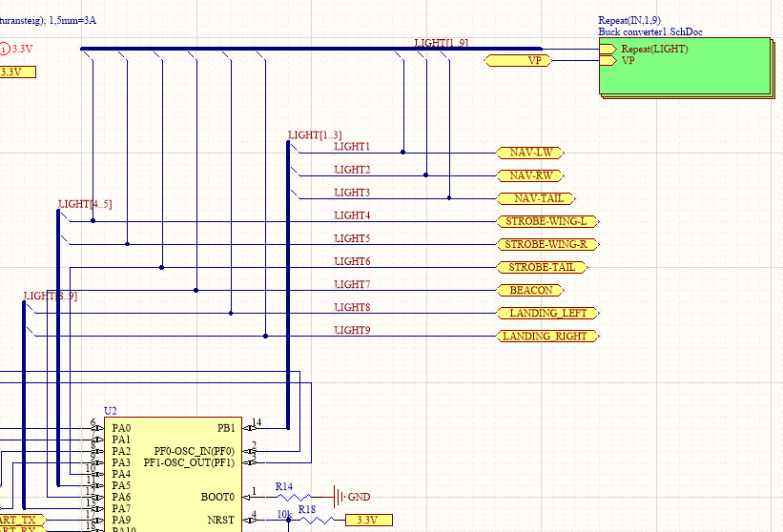Click the R14 resistor symbol
The width and height of the screenshot is (783, 532).
(x=294, y=497)
